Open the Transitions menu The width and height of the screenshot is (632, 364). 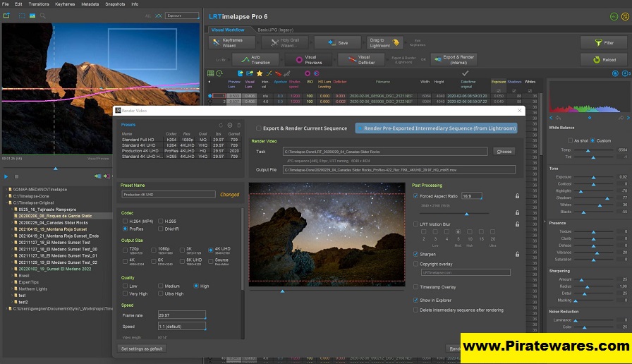point(39,4)
